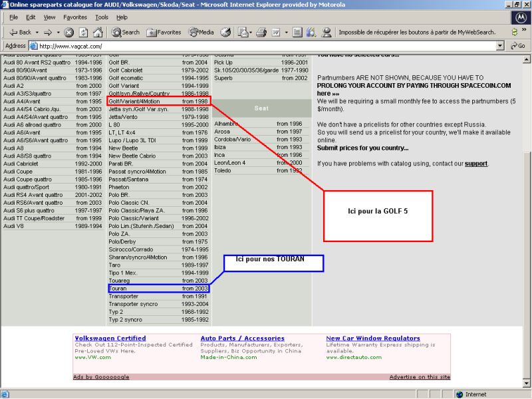
Task: Open the New Car Window Regulators ad
Action: [x=373, y=338]
